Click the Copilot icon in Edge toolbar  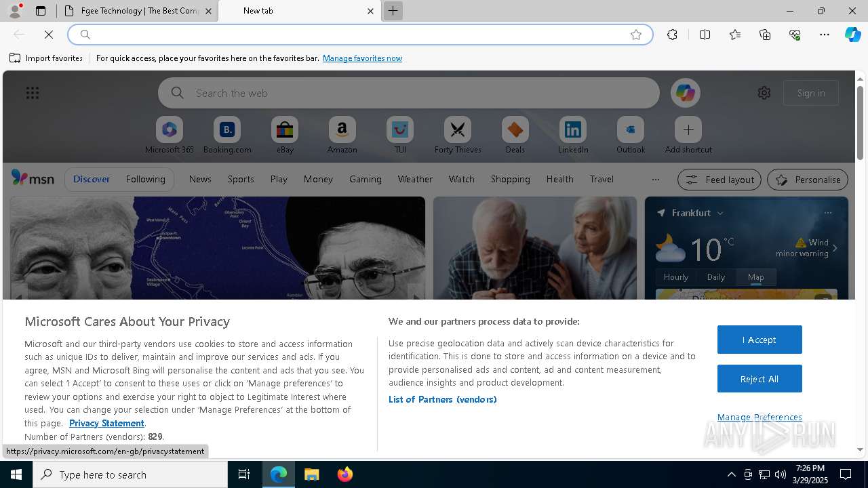[852, 35]
